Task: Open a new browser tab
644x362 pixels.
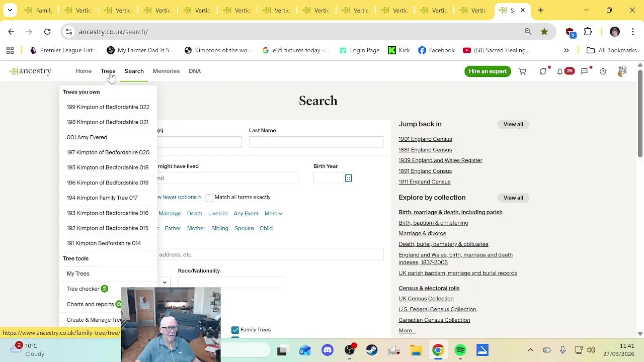Action: point(541,10)
